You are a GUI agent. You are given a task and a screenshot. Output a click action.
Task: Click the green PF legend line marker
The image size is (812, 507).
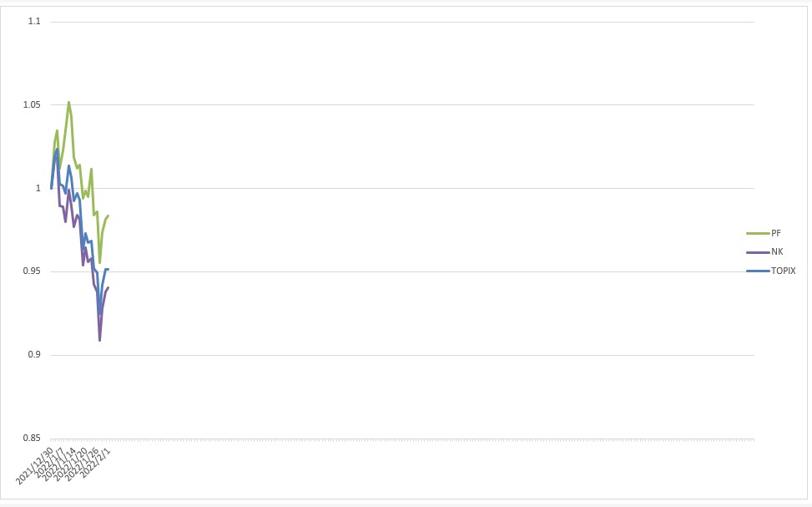tap(758, 233)
